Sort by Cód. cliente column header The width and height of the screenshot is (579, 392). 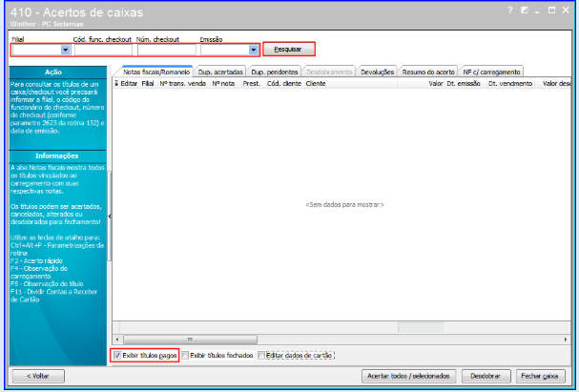pos(284,83)
